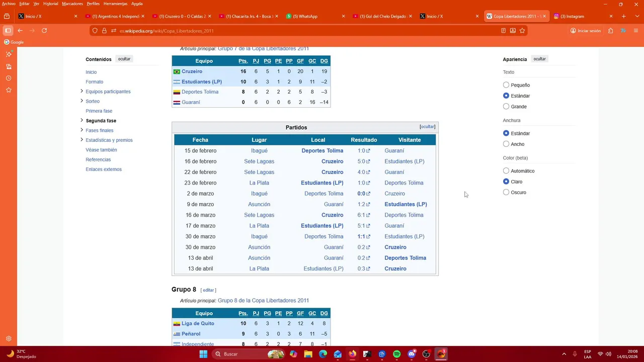
Task: Open File Explorer from the taskbar
Action: 308,354
